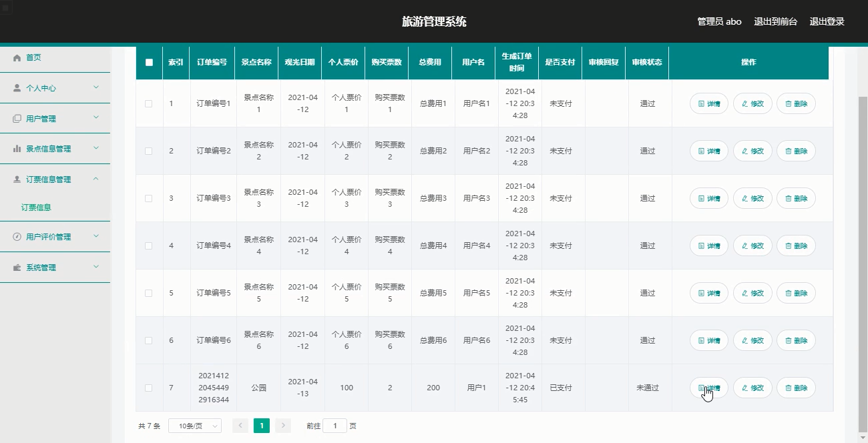Expand the 系统管理 menu chevron

point(96,267)
